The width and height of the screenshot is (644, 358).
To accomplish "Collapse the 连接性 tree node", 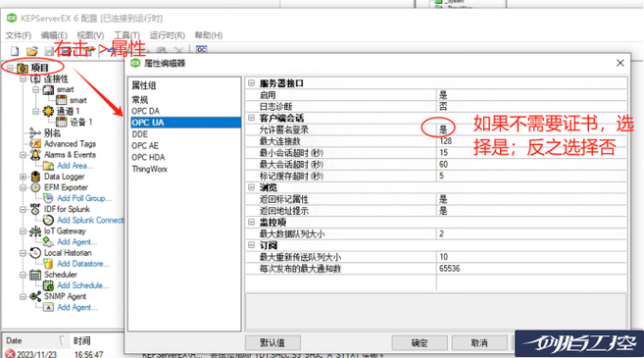I will (x=24, y=78).
